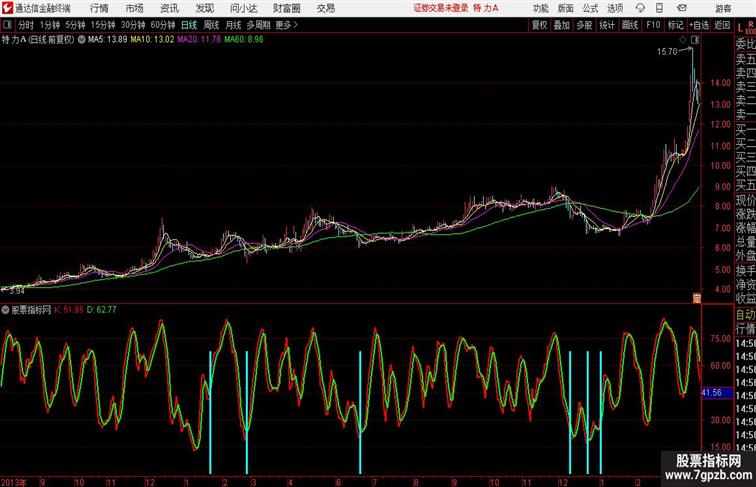Open the 版面 menu
Viewport: 756px width, 487px height.
(565, 8)
